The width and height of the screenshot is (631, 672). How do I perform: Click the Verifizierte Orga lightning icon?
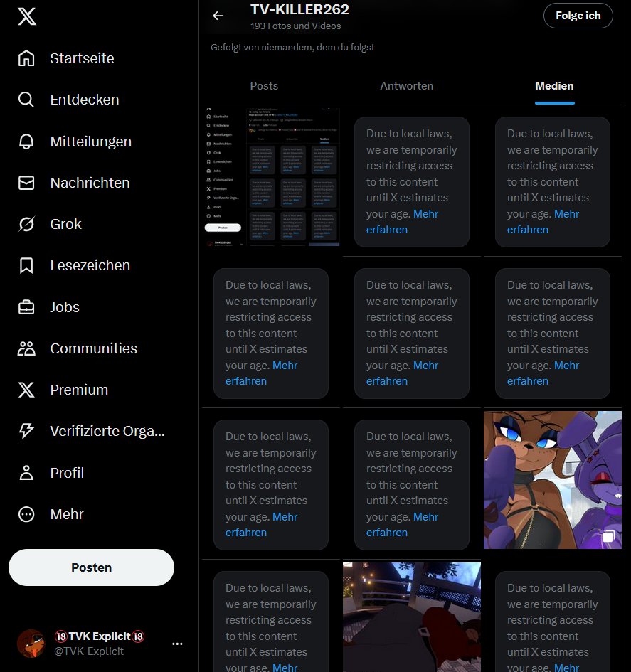[x=26, y=431]
